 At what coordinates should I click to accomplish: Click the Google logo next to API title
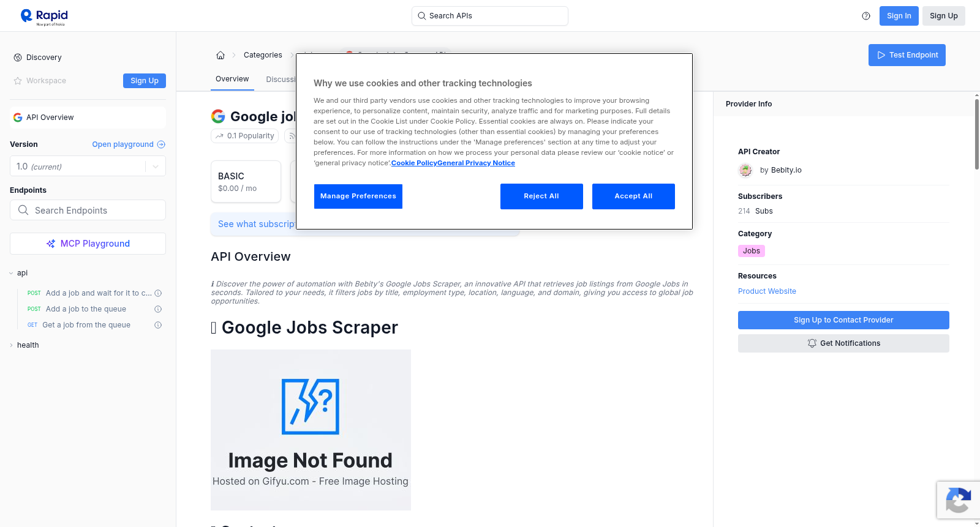coord(218,116)
